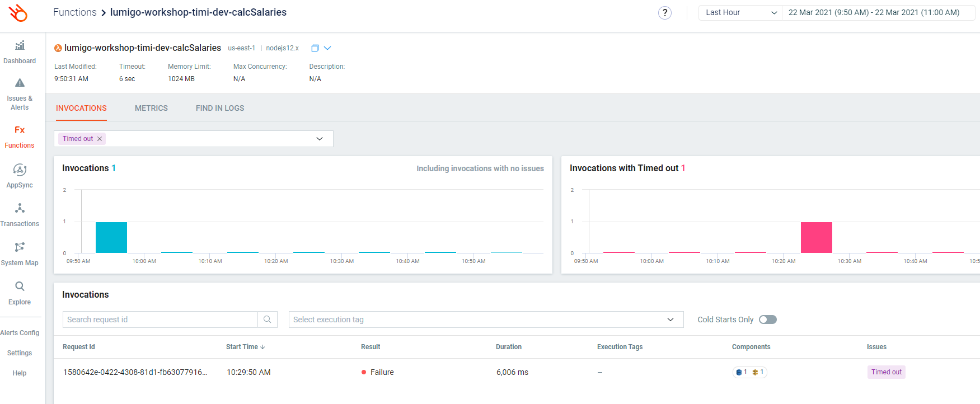Open the Explore search sidebar item
The width and height of the screenshot is (980, 404).
click(x=20, y=293)
